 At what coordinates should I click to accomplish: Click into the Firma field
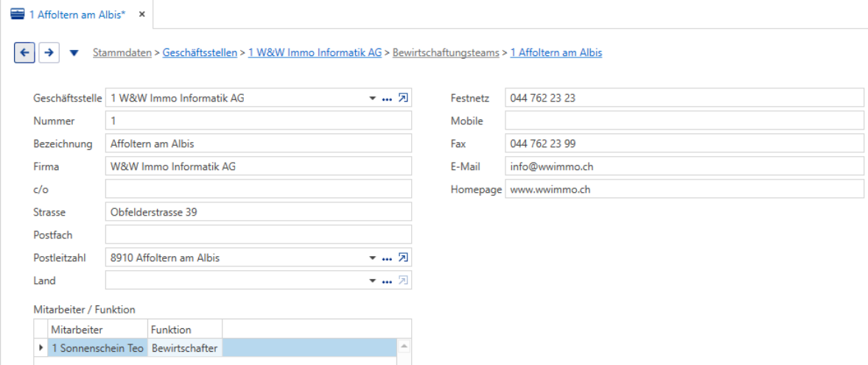259,166
